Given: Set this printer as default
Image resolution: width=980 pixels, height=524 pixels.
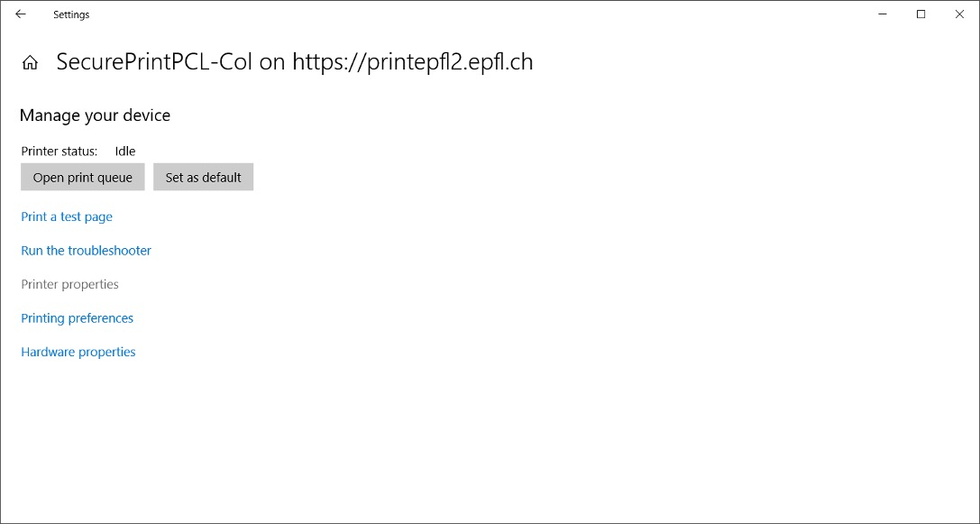Looking at the screenshot, I should [x=203, y=178].
